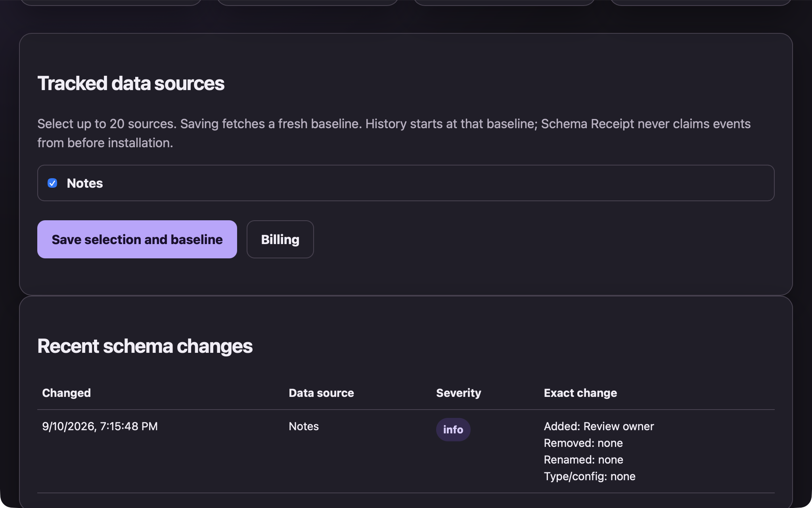Click the Severity column header
Viewport: 812px width, 508px height.
point(459,393)
